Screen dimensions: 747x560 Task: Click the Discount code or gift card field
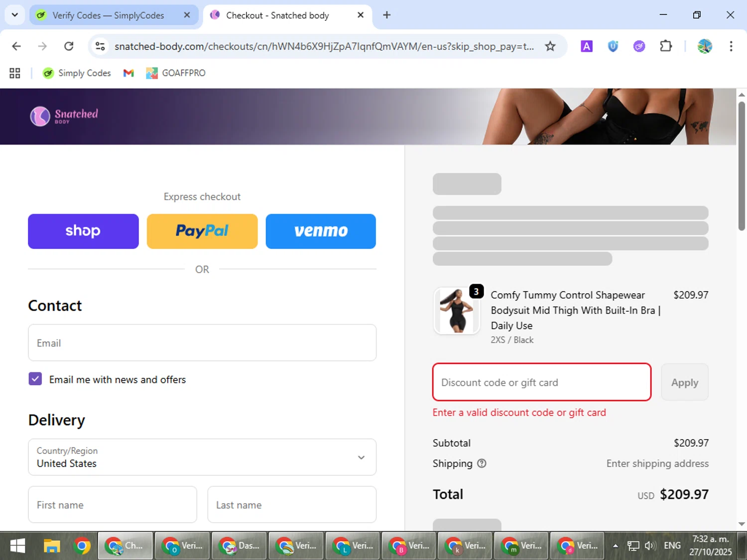click(x=542, y=382)
